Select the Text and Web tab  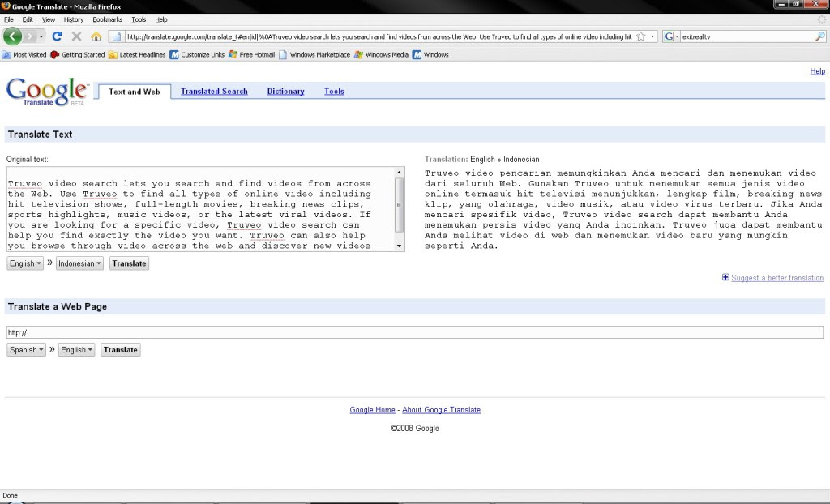coord(135,92)
